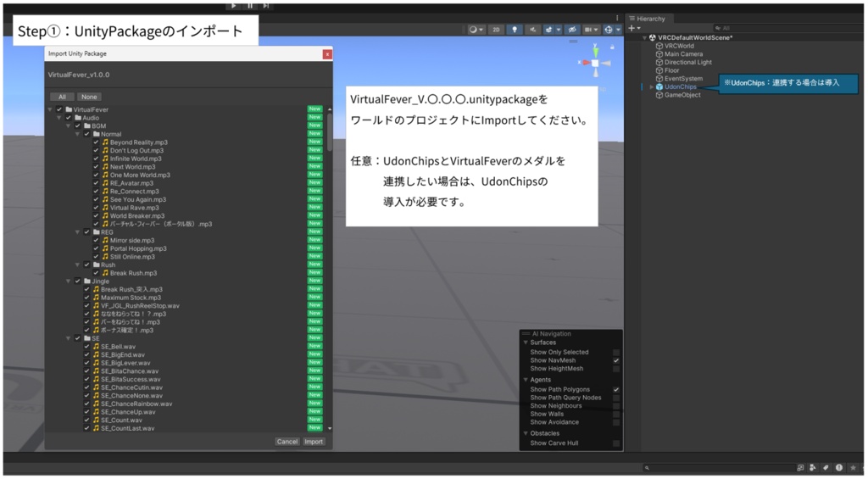
Task: Enable Show HeightMesh checkbox
Action: 616,369
